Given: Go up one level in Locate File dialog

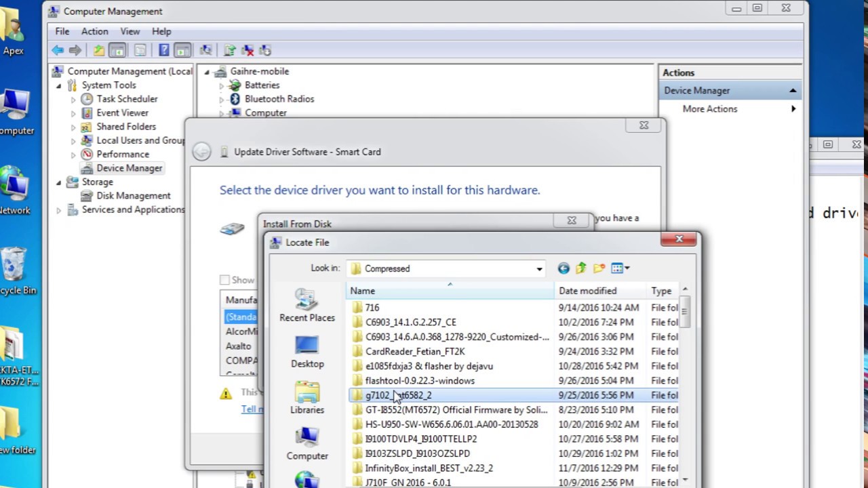Looking at the screenshot, I should [x=581, y=268].
